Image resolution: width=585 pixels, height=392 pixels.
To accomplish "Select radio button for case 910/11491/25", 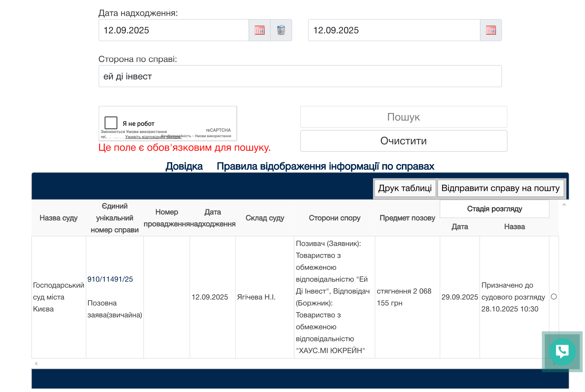I will point(554,297).
